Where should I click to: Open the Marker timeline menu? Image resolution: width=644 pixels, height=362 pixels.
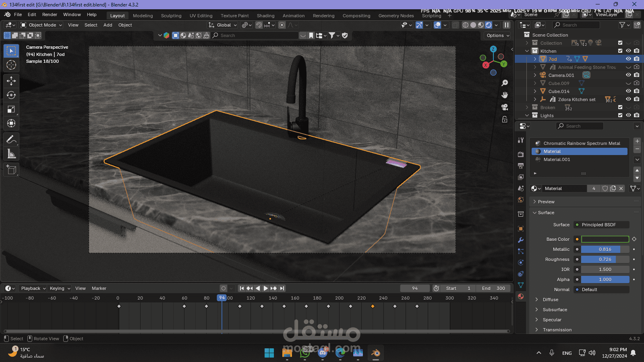point(99,288)
